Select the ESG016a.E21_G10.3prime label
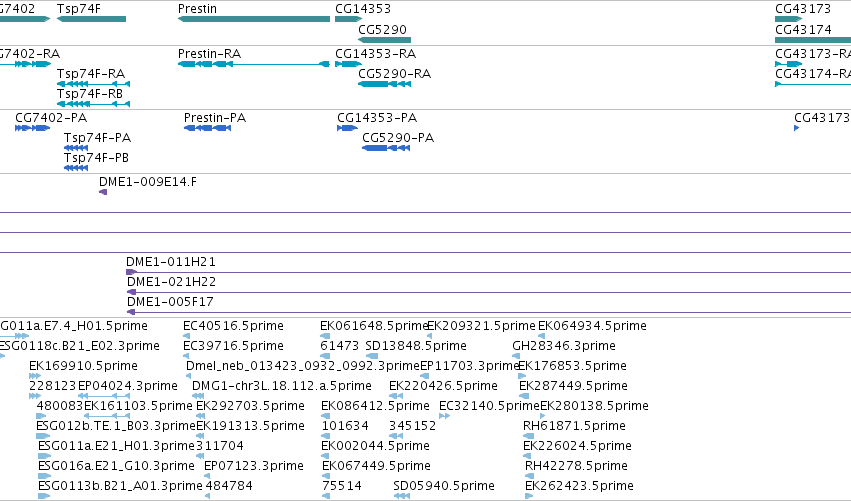This screenshot has width=851, height=501. [116, 466]
